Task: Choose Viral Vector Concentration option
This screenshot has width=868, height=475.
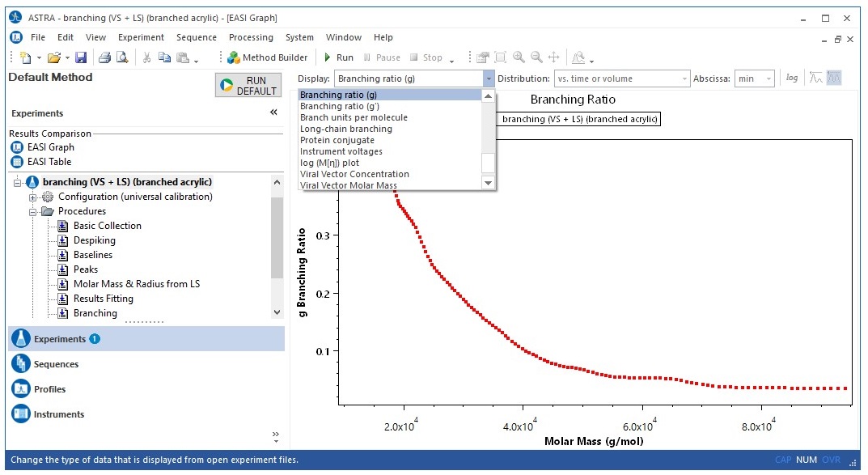Action: coord(390,174)
